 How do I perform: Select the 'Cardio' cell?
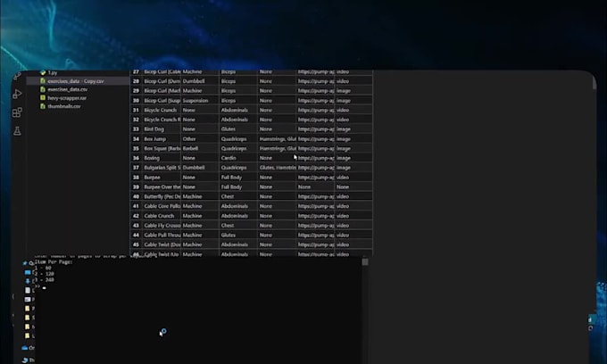[x=238, y=158]
